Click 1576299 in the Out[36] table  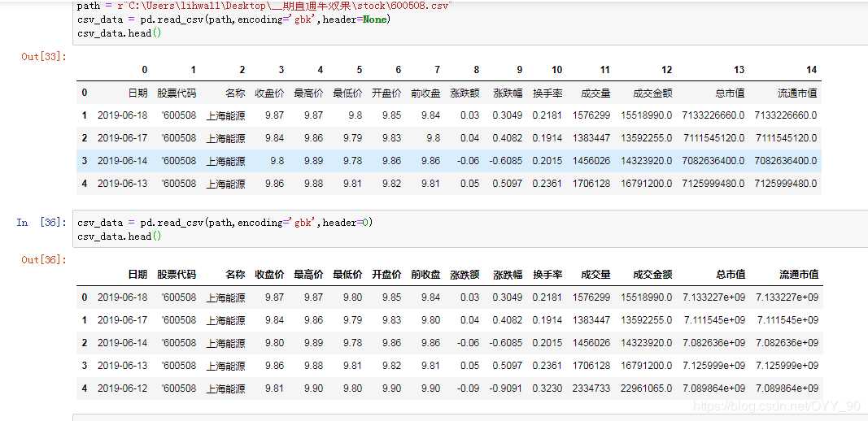pyautogui.click(x=591, y=297)
